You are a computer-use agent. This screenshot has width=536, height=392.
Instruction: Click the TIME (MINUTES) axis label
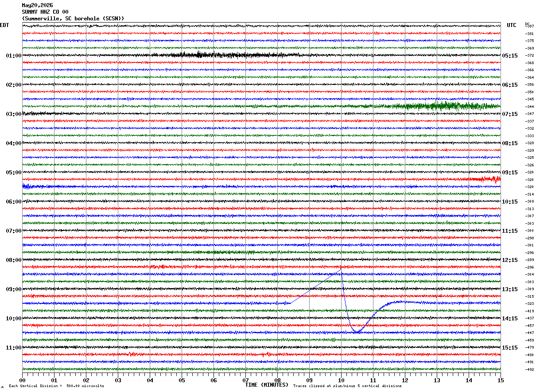coord(267,385)
